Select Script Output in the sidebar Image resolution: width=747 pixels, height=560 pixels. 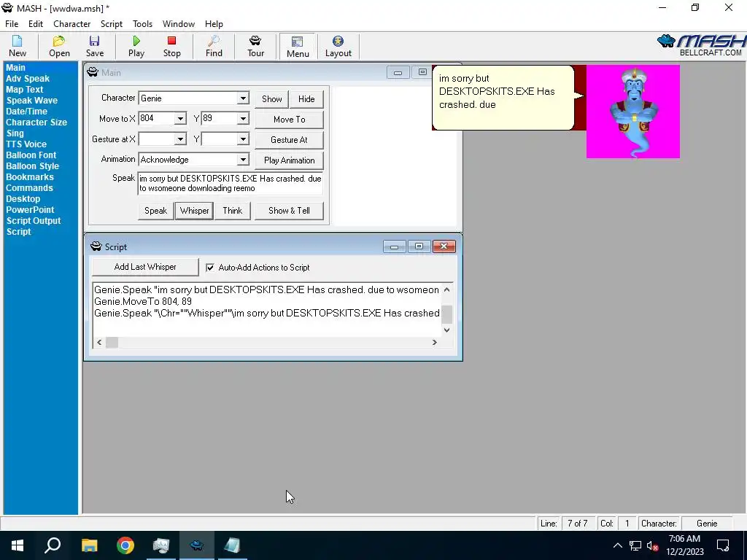34,221
